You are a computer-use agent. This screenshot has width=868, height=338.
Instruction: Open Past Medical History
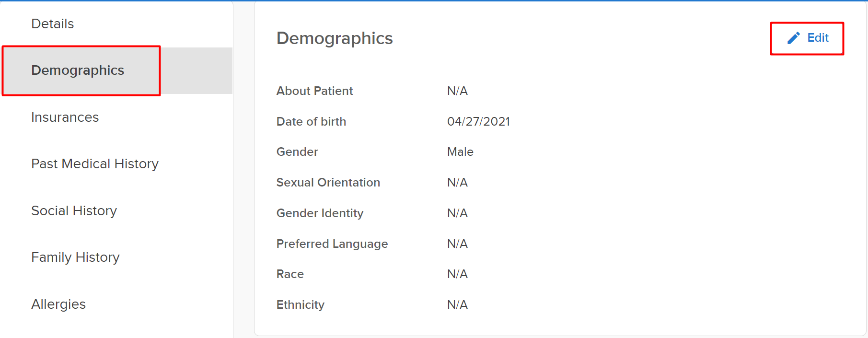click(x=94, y=164)
